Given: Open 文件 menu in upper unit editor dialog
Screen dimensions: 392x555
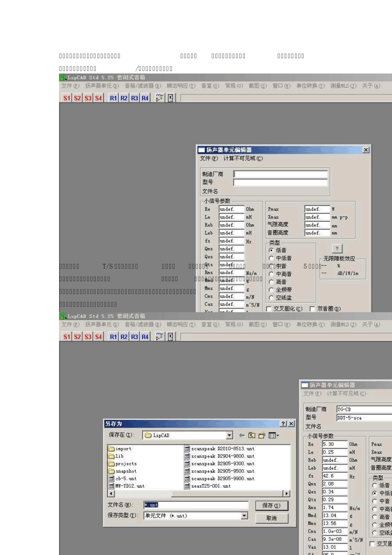Looking at the screenshot, I should click(x=209, y=159).
